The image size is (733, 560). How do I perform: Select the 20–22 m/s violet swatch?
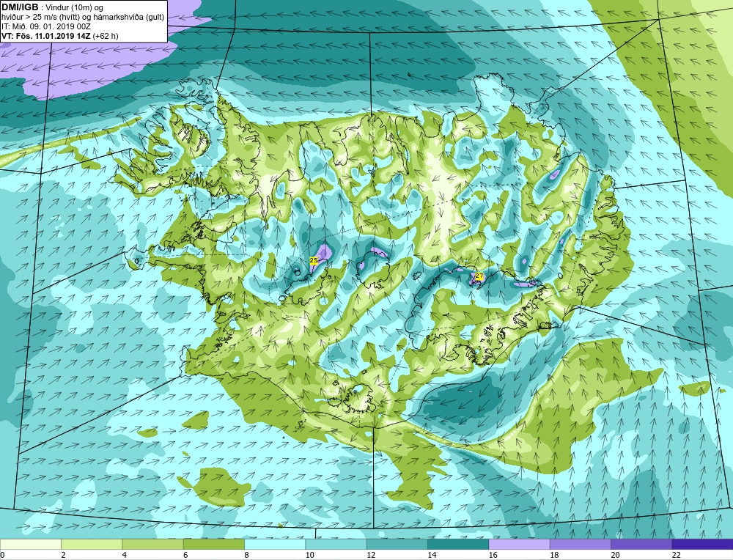(x=641, y=544)
